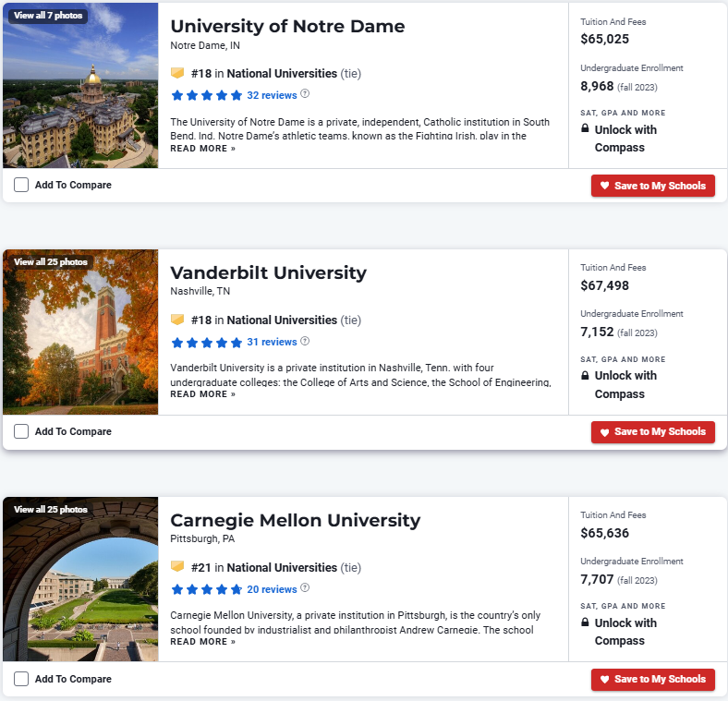Click Vanderbilt's ranking badge icon

pyautogui.click(x=178, y=320)
